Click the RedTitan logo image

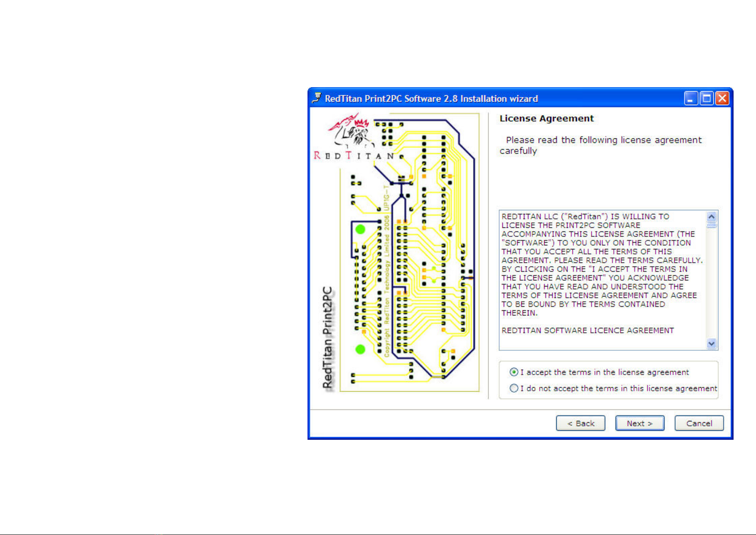[355, 137]
